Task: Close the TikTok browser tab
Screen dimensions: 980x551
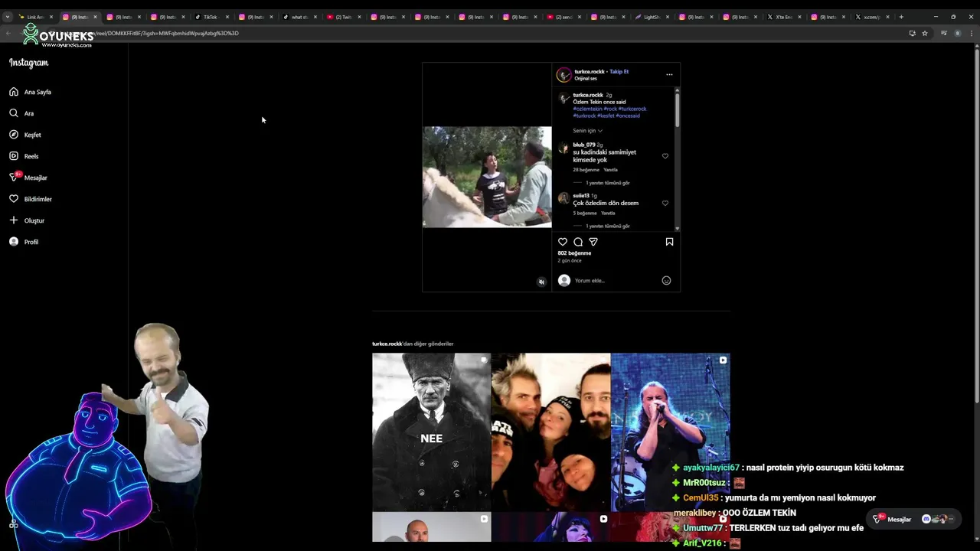Action: (227, 17)
